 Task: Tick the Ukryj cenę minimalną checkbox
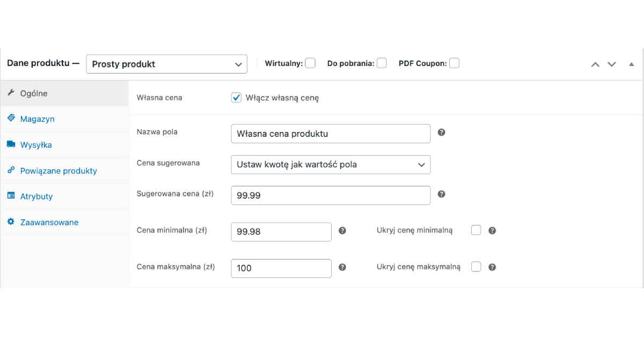[x=476, y=230]
